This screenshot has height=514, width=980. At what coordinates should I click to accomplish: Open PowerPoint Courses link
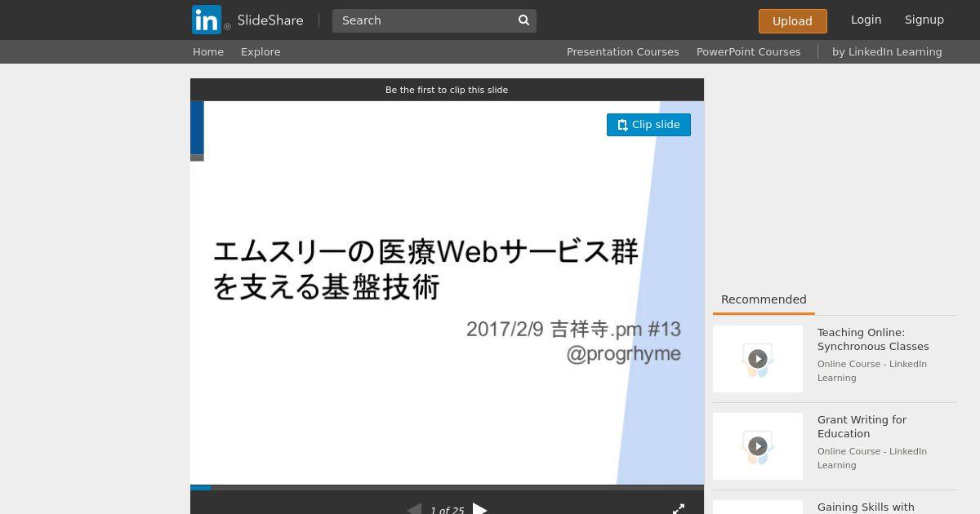748,51
